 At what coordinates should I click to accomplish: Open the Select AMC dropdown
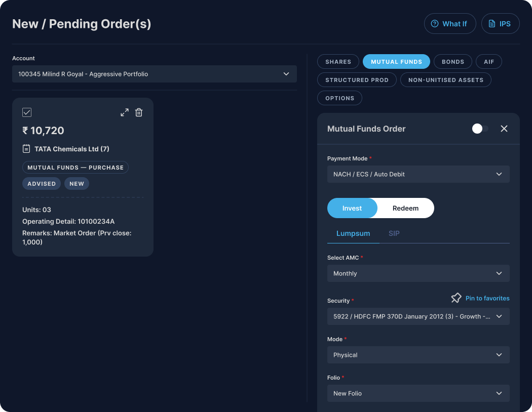418,273
